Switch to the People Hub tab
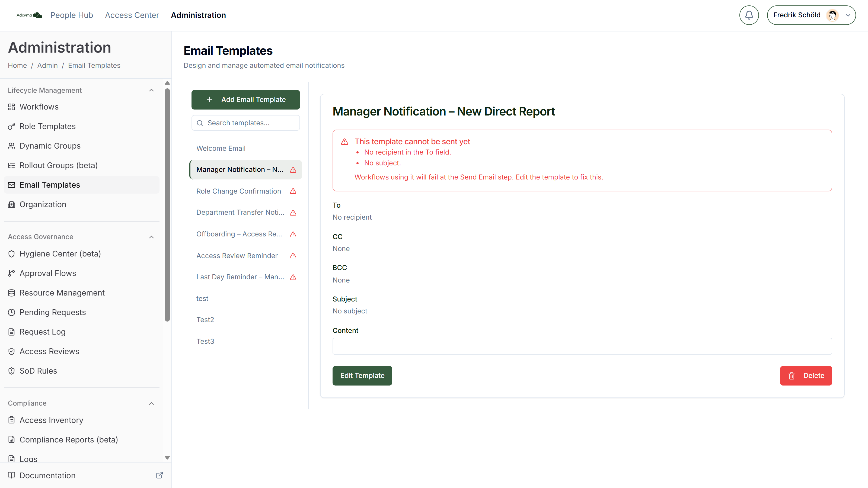 tap(71, 15)
